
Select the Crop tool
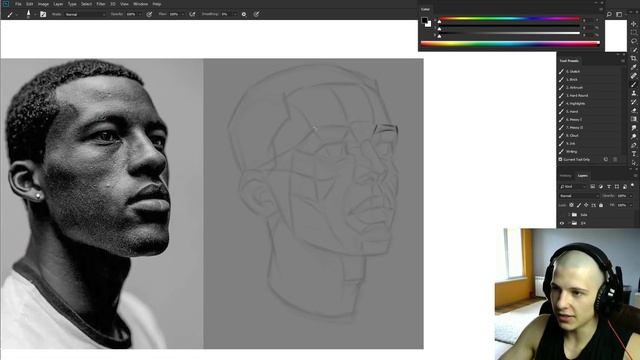[x=633, y=58]
